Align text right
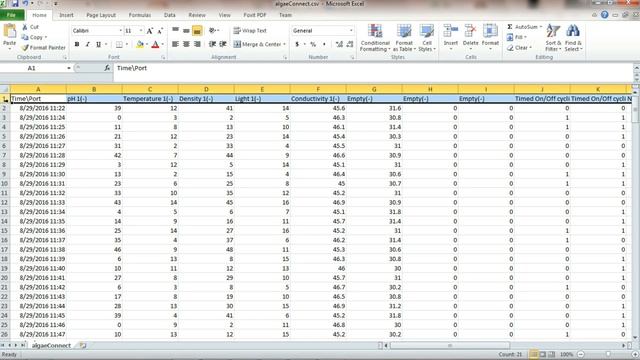Screen dimensions: 640x360 (x=197, y=44)
